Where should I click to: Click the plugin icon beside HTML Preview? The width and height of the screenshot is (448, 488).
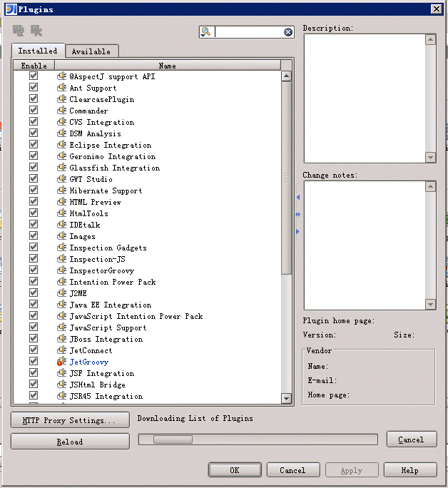click(61, 202)
